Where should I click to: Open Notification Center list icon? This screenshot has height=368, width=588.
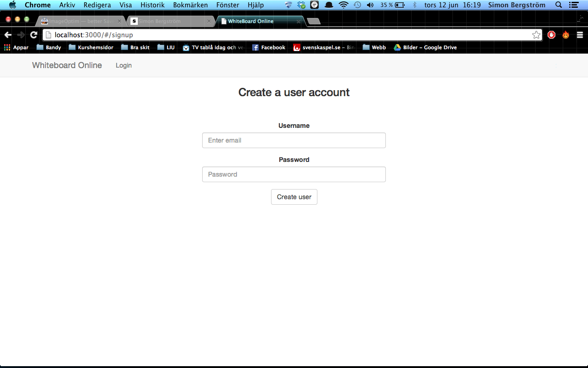pos(573,5)
